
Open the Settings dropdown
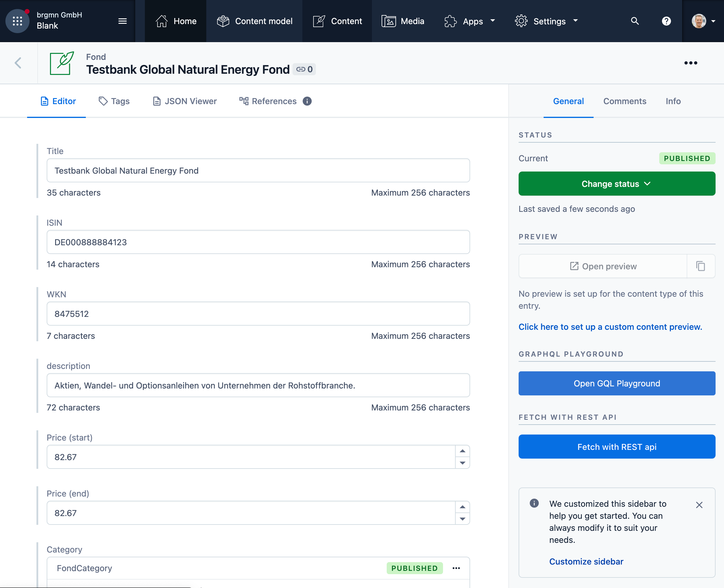click(x=546, y=21)
